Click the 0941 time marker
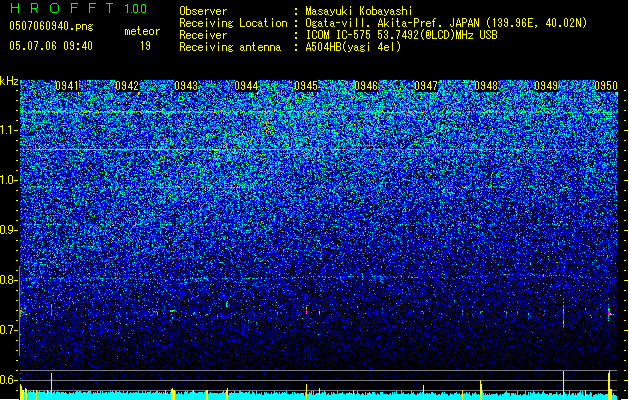Viewport: 629px width, 400px height. (x=67, y=86)
